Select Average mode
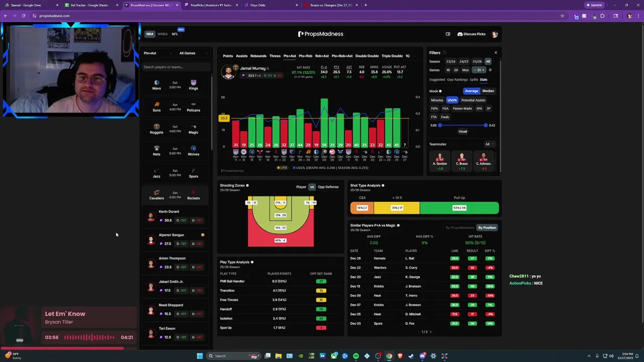 point(471,91)
